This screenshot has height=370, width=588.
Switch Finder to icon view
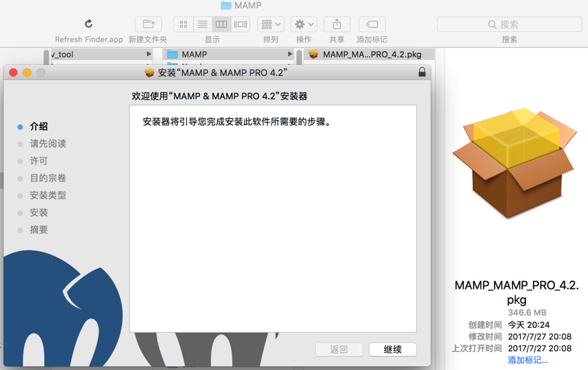(x=183, y=24)
